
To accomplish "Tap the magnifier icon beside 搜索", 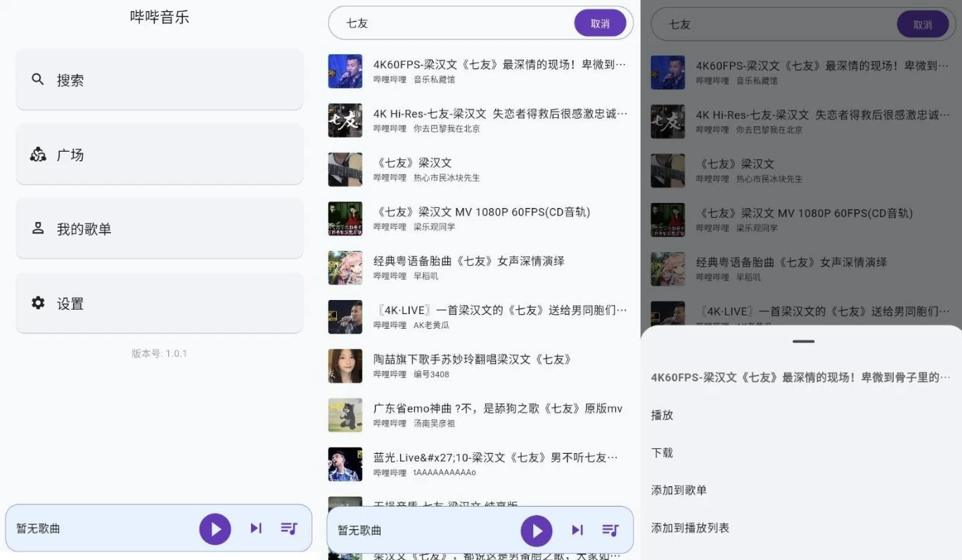I will tap(38, 79).
